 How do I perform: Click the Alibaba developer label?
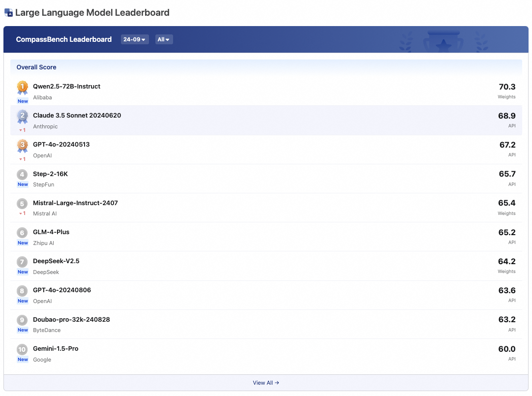pos(42,97)
